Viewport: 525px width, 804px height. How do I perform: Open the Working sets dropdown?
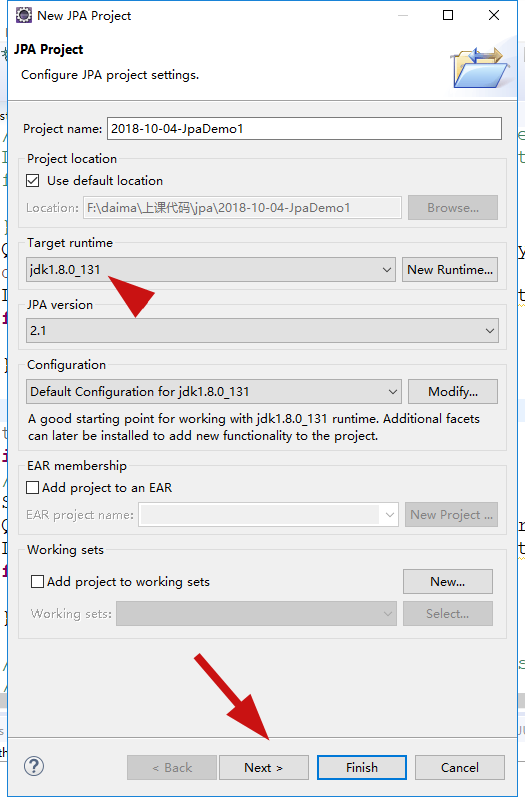tap(256, 614)
